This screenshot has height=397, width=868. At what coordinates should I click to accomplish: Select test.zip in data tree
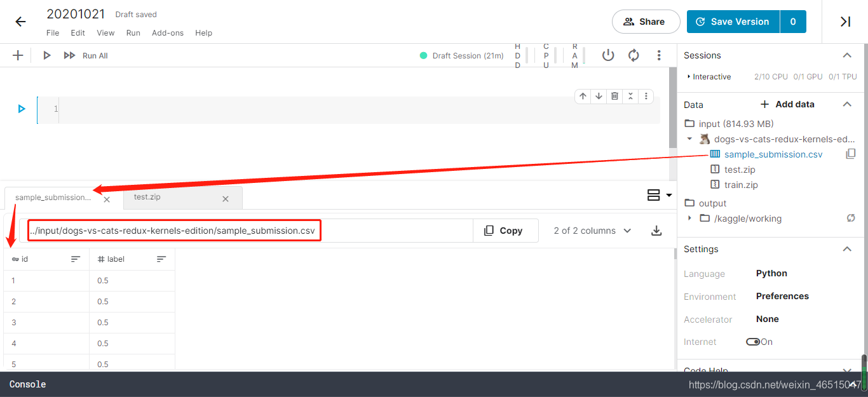pyautogui.click(x=740, y=170)
